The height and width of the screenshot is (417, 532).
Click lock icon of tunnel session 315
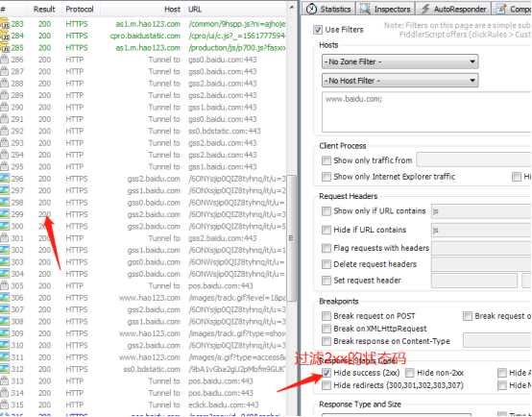pos(5,405)
